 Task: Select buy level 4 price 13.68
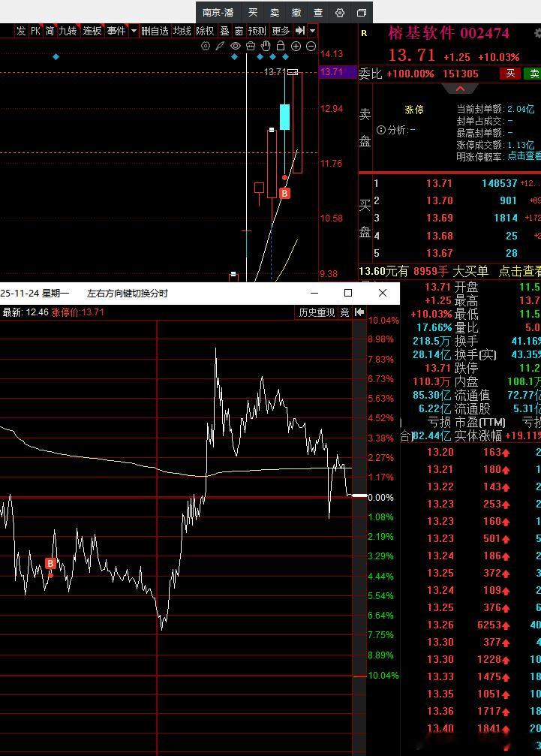pos(440,236)
